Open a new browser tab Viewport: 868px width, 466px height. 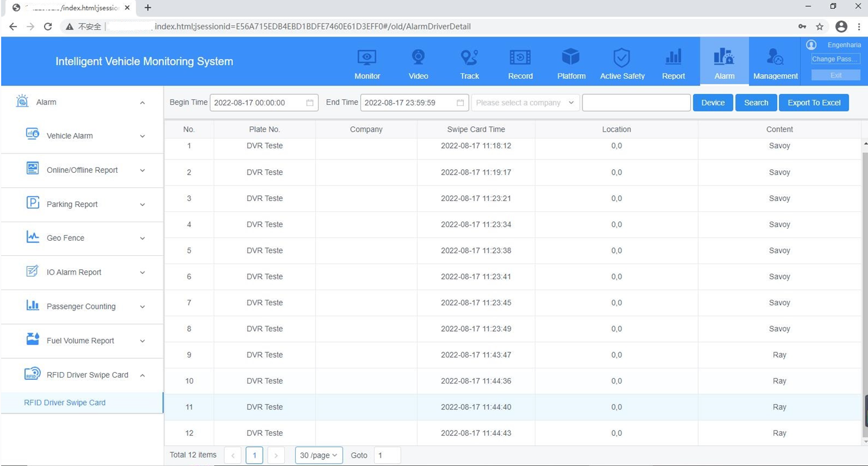pos(148,8)
